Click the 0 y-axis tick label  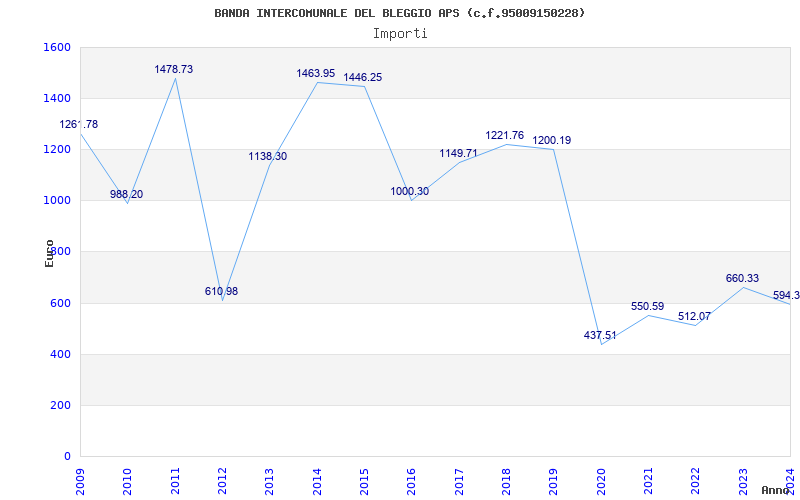click(x=67, y=457)
